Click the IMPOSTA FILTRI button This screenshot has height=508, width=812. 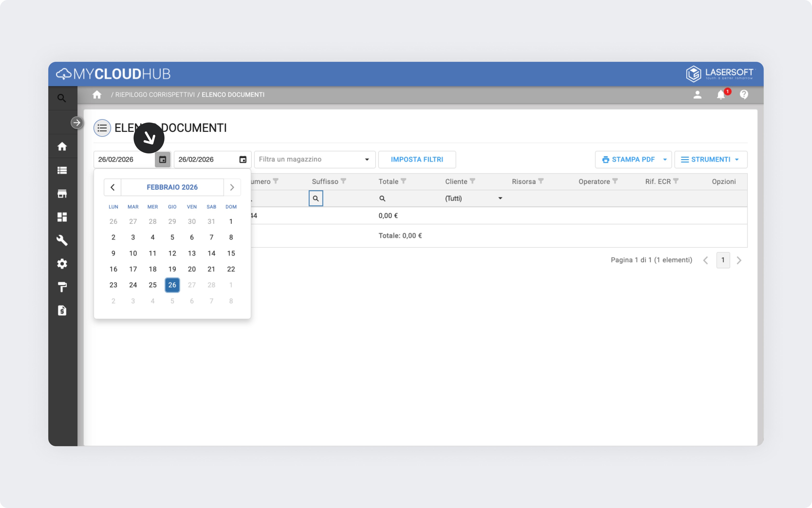pos(417,160)
